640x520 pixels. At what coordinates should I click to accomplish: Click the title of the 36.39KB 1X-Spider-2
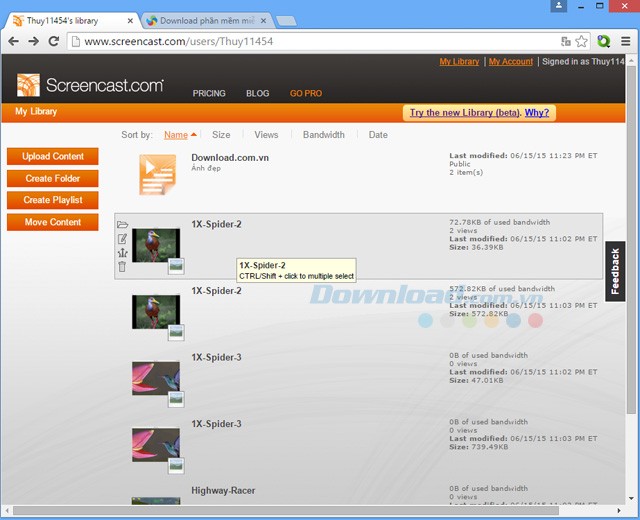pos(216,224)
